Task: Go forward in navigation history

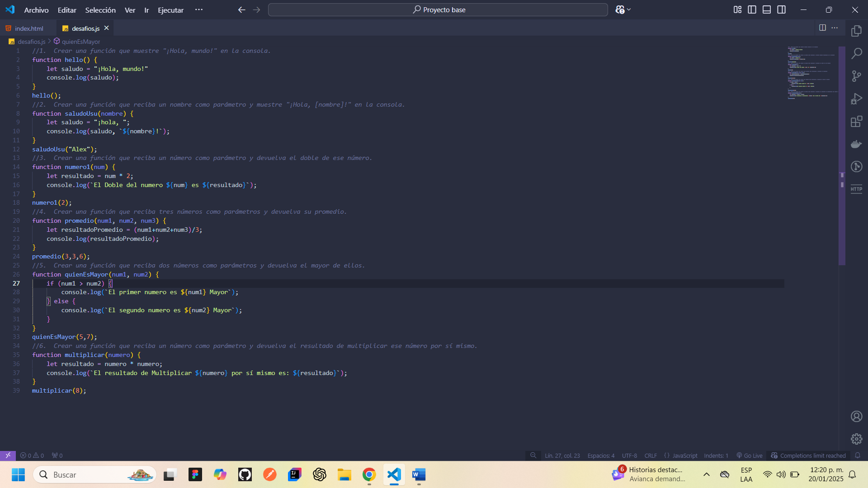Action: pyautogui.click(x=256, y=9)
